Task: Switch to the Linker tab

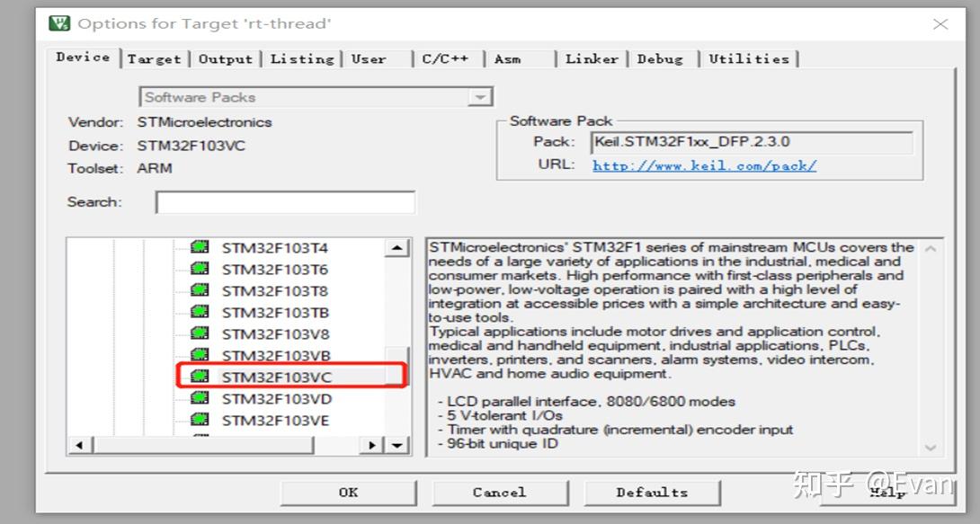Action: coord(592,58)
